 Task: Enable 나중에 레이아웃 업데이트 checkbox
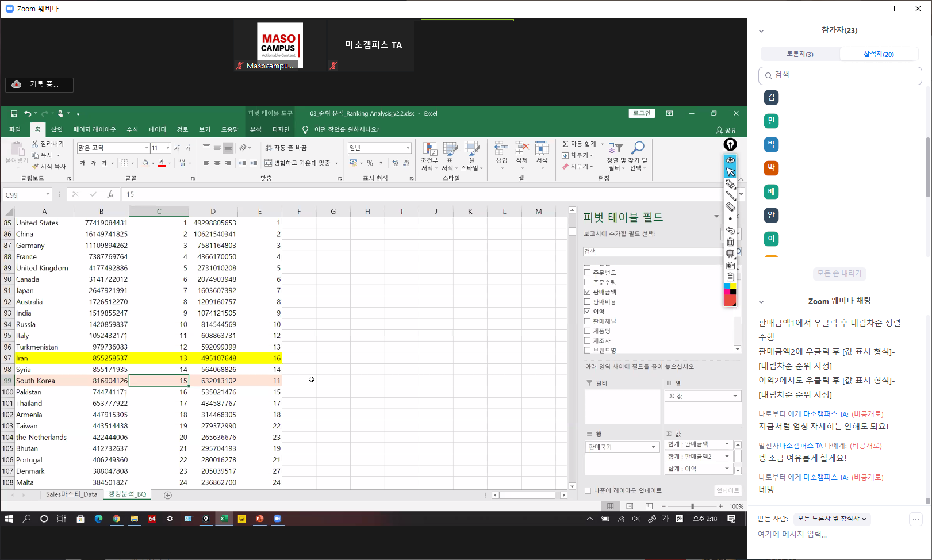click(588, 491)
